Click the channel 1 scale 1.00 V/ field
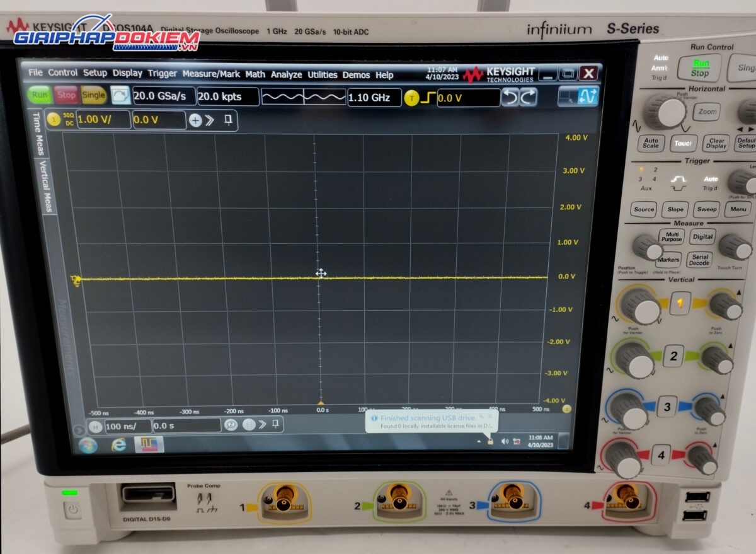This screenshot has height=554, width=756. click(x=103, y=119)
